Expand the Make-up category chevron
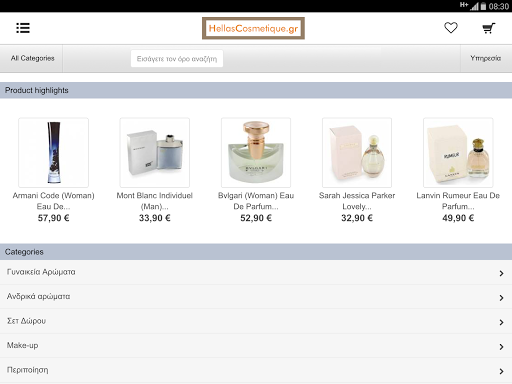Viewport: 512px width, 384px height. click(501, 347)
